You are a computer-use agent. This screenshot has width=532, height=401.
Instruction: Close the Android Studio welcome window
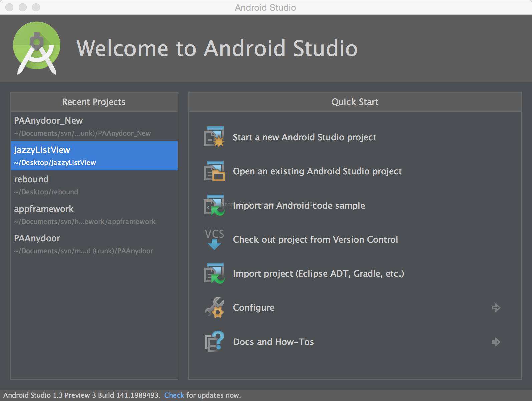coord(9,7)
